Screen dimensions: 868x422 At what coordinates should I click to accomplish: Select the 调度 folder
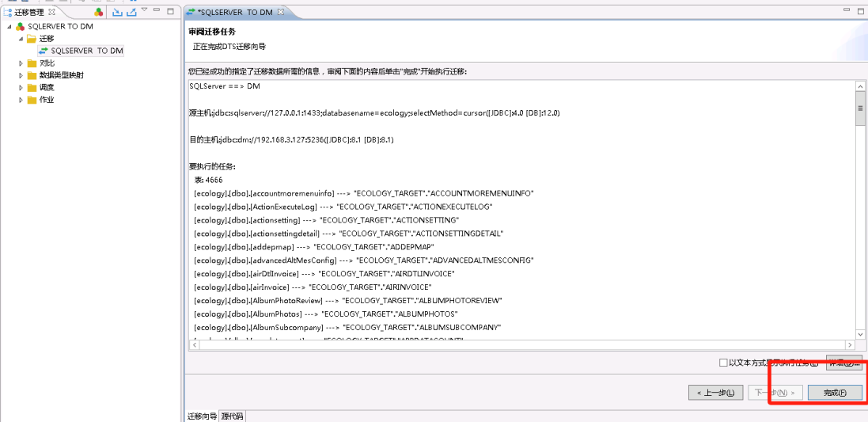(x=47, y=88)
